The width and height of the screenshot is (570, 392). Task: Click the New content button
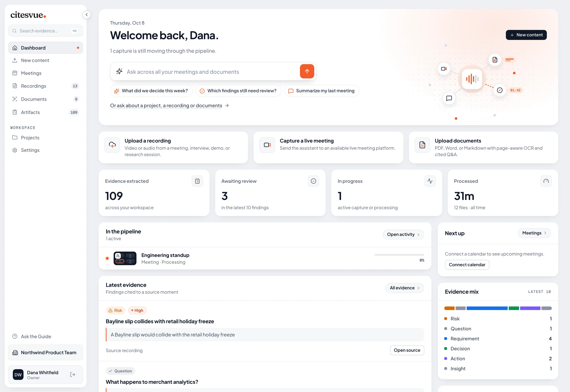tap(526, 35)
